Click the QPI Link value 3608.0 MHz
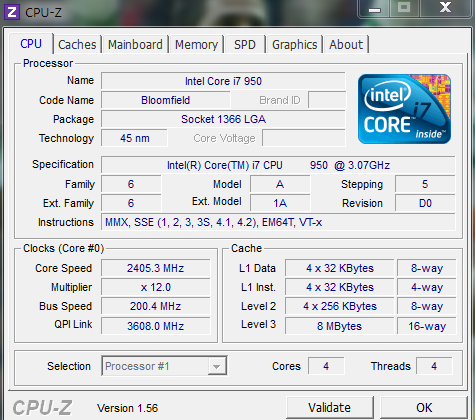476x420 pixels. [156, 326]
